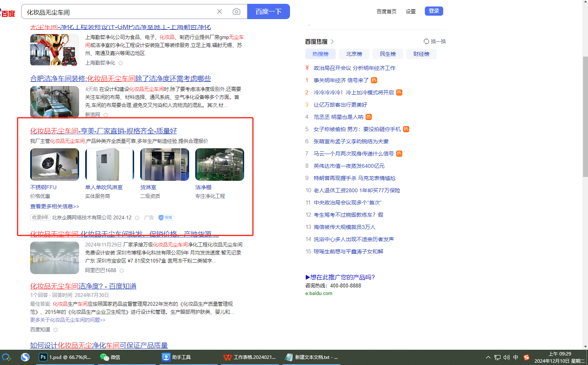Switch to the 北京榜 tab

click(354, 54)
